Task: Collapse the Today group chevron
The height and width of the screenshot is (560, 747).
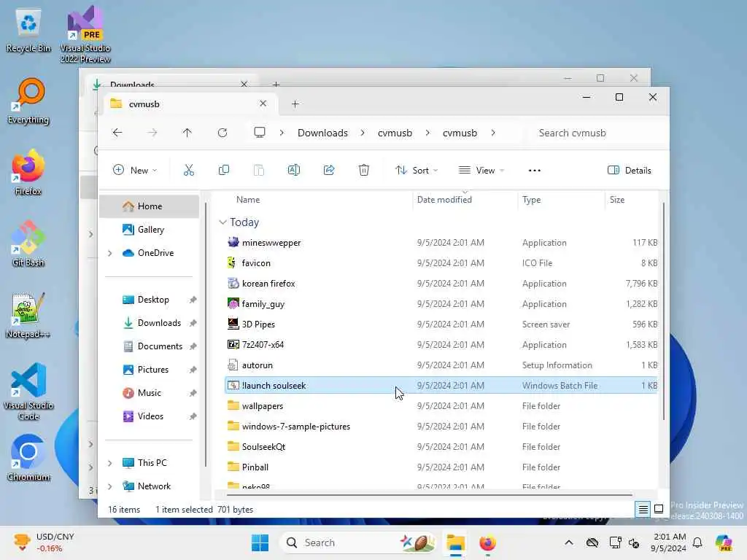Action: (222, 222)
